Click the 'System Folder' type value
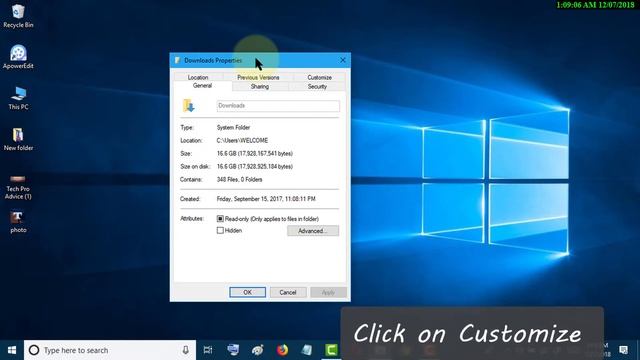 tap(233, 127)
